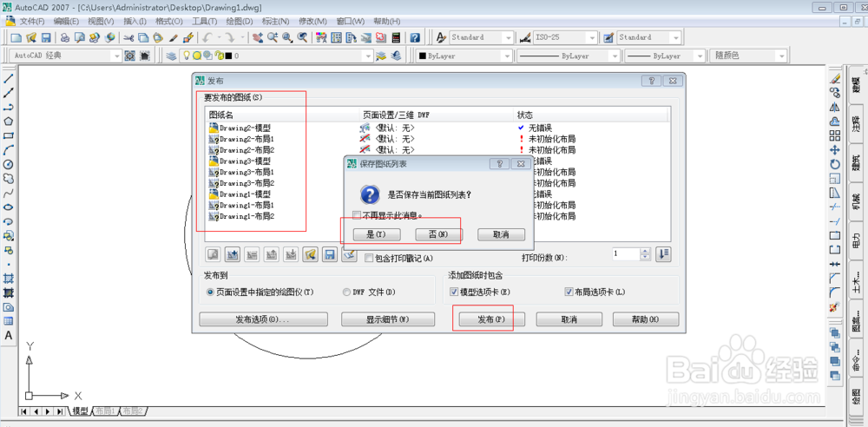Click the Save disk icon in main toolbar
This screenshot has width=868, height=427.
46,37
